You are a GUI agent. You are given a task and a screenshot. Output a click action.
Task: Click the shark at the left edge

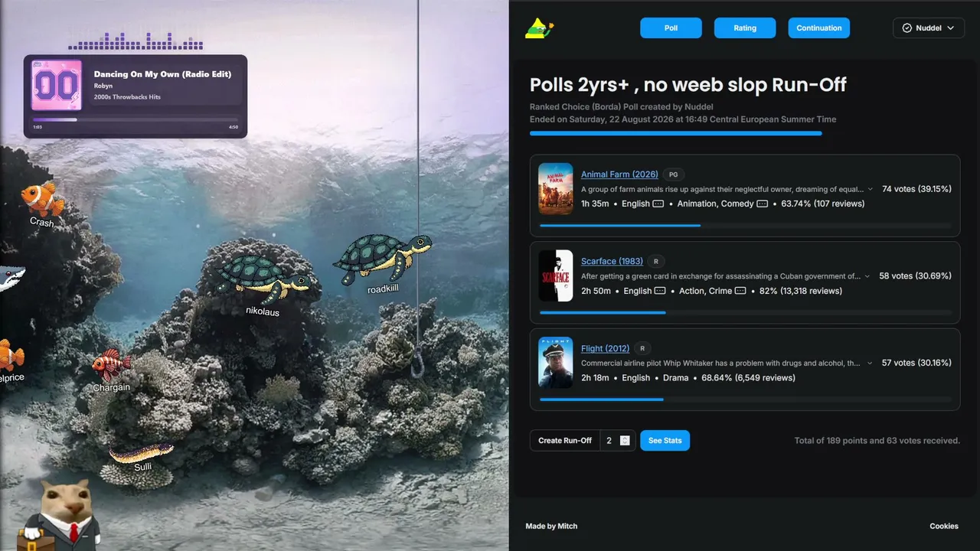11,277
